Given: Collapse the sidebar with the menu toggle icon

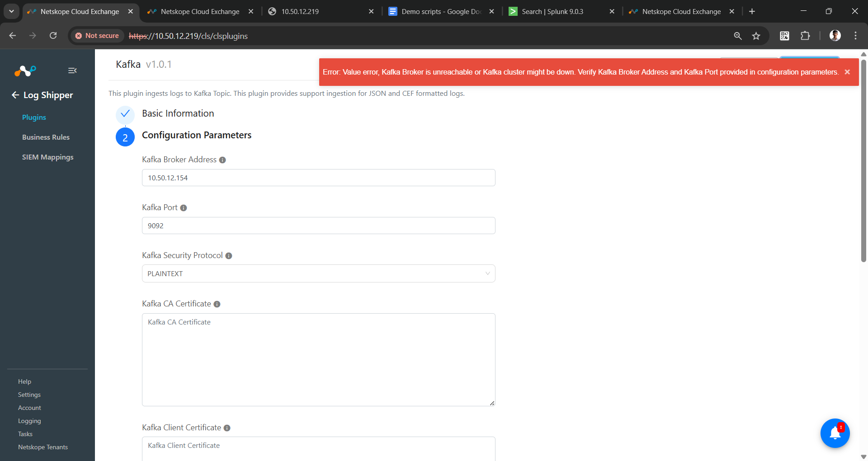Looking at the screenshot, I should click(72, 71).
